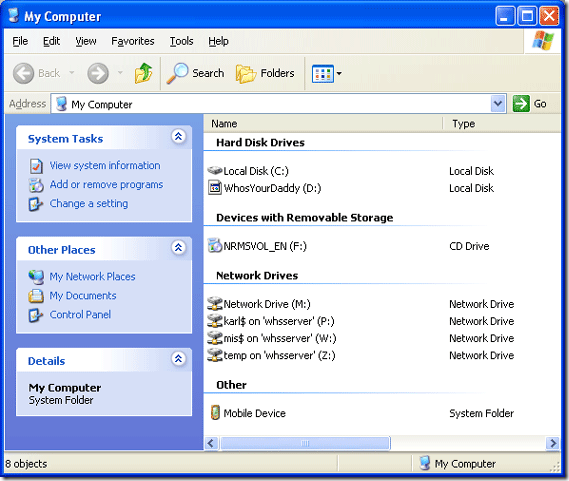Click the Add or remove programs icon

click(x=36, y=185)
